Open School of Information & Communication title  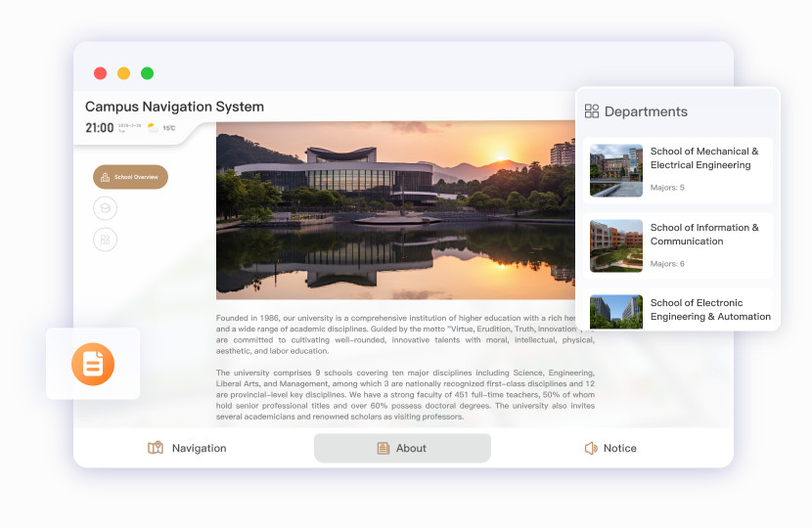[704, 235]
